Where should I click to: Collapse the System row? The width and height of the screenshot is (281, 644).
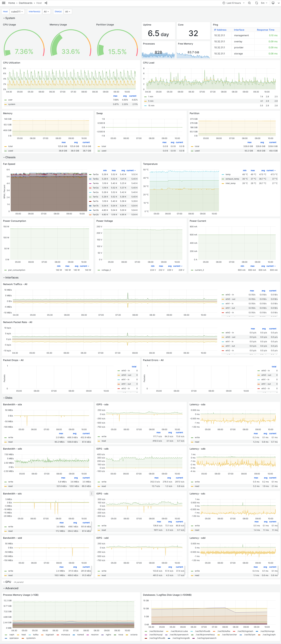[x=9, y=18]
